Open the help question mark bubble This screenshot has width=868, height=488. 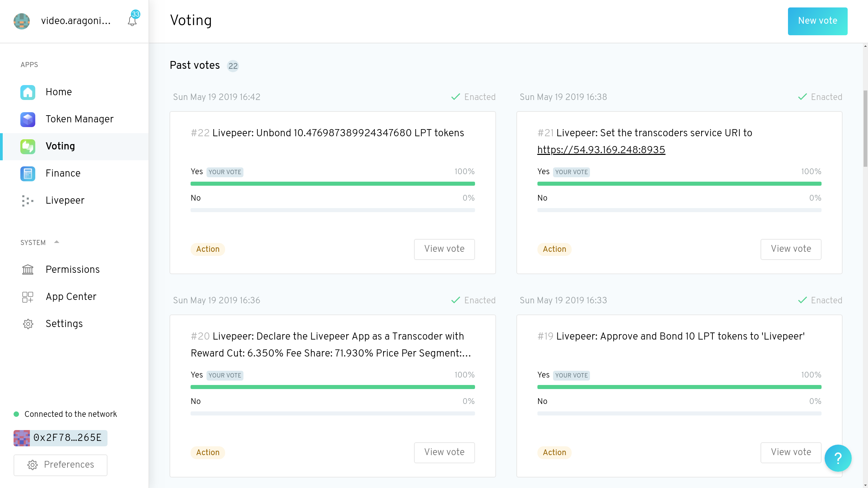click(x=838, y=458)
